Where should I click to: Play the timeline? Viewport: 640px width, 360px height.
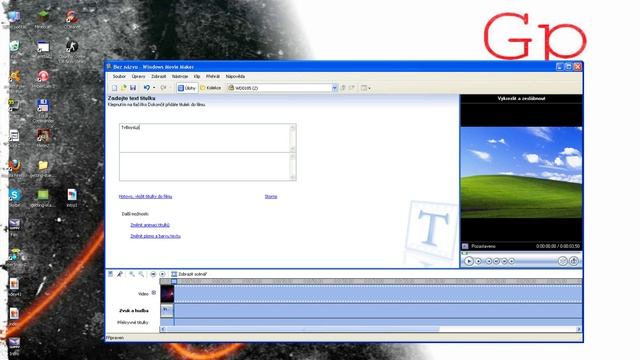point(162,274)
